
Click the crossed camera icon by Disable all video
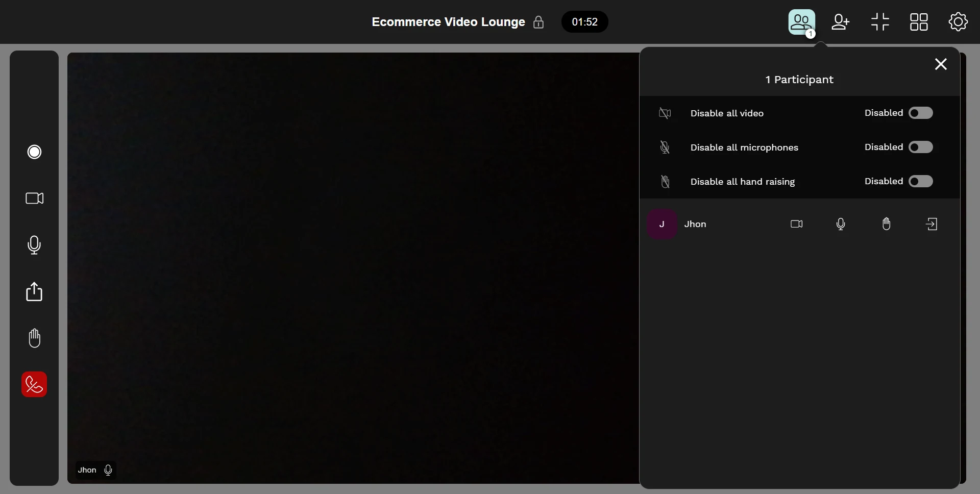(665, 113)
